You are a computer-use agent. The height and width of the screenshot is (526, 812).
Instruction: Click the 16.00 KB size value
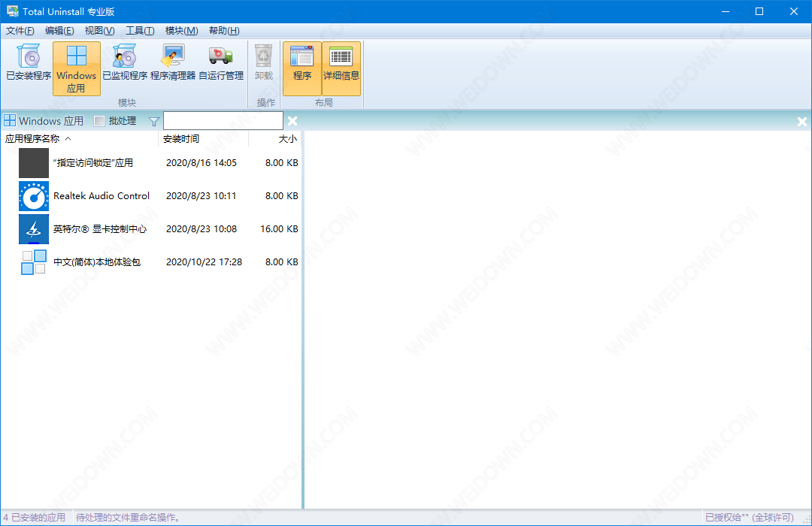(279, 229)
